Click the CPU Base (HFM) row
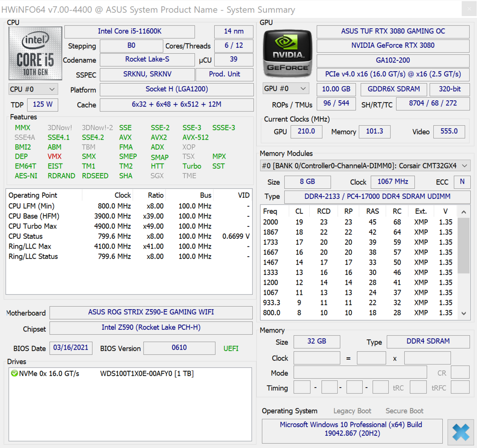Image resolution: width=477 pixels, height=448 pixels. [129, 216]
